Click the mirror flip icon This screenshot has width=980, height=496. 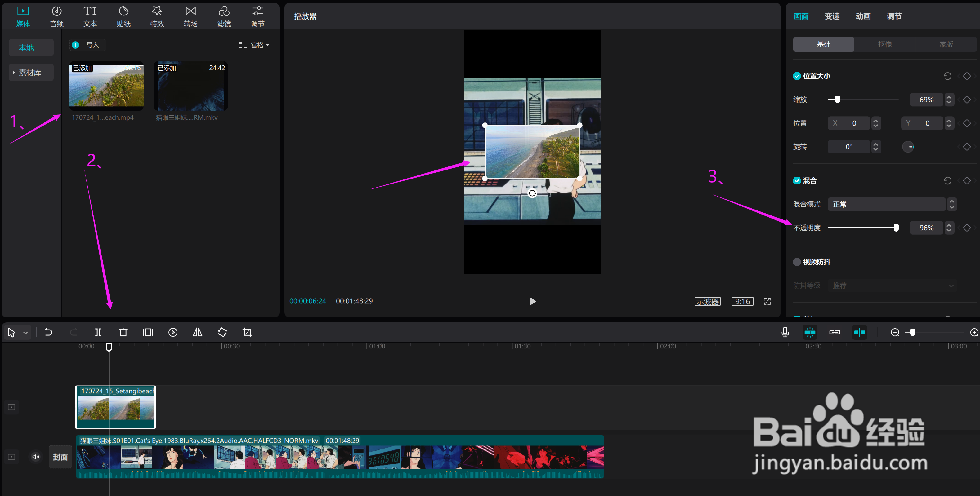point(197,332)
